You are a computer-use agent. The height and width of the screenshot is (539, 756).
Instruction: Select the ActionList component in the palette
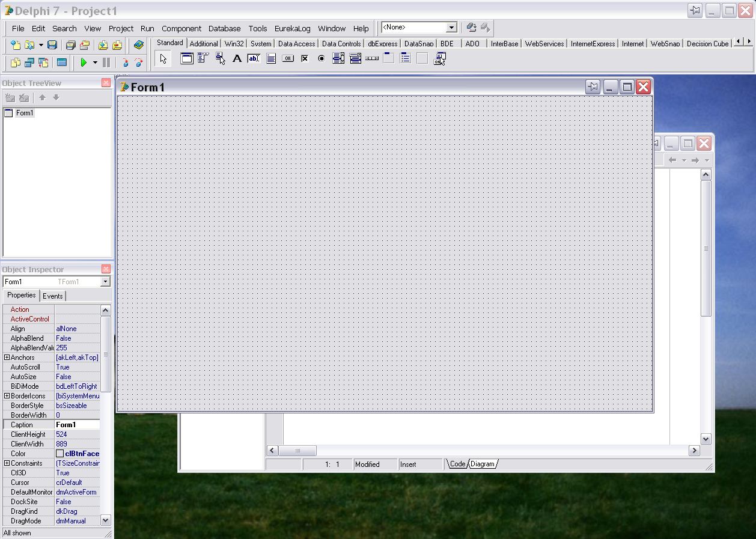tap(440, 58)
